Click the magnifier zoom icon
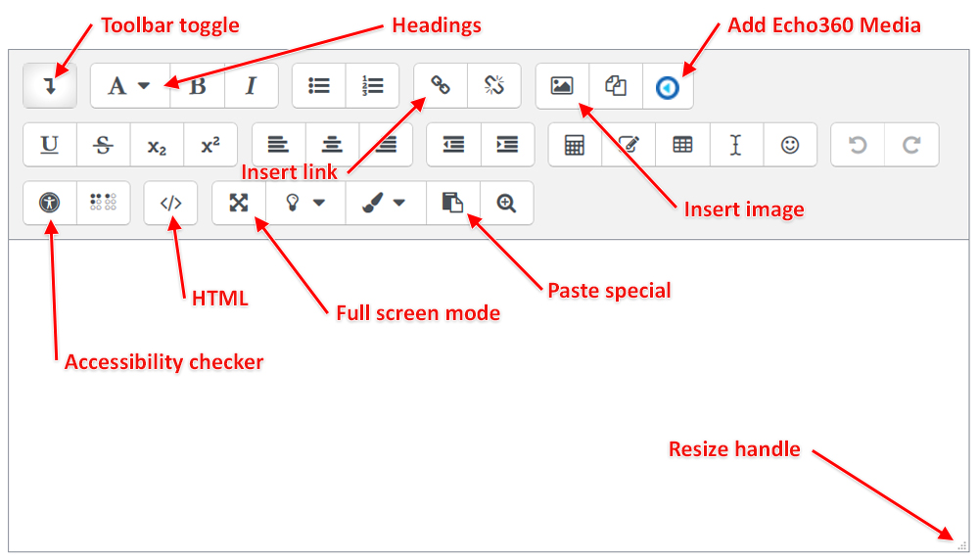 [x=506, y=203]
